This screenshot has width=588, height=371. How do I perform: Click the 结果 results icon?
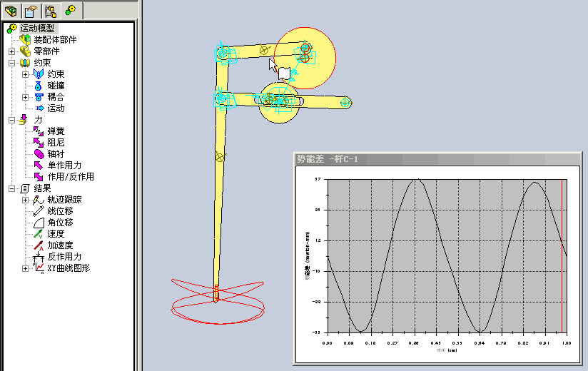[x=25, y=188]
